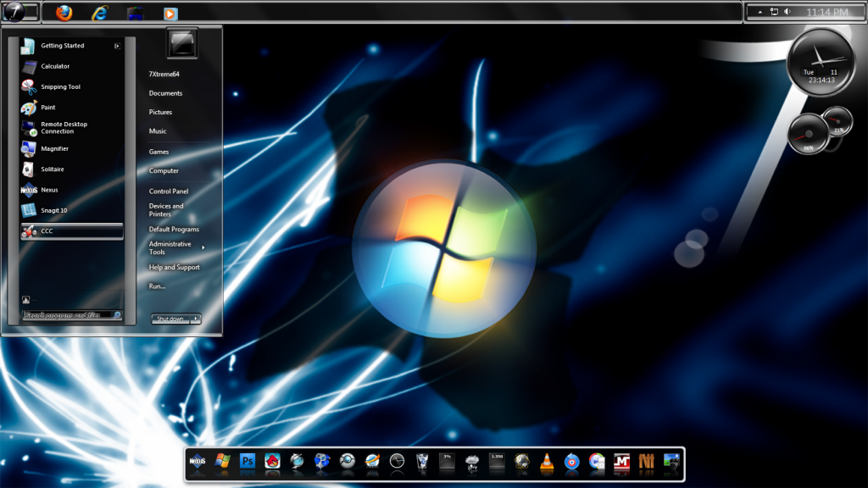868x488 pixels.
Task: Click the analog clock desktop gadget
Action: tap(821, 63)
